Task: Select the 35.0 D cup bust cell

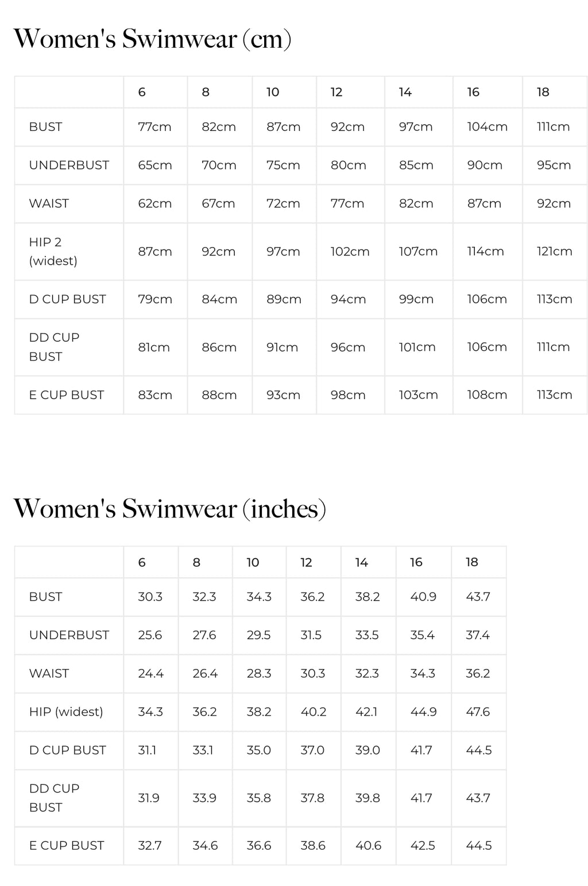Action: coord(258,750)
